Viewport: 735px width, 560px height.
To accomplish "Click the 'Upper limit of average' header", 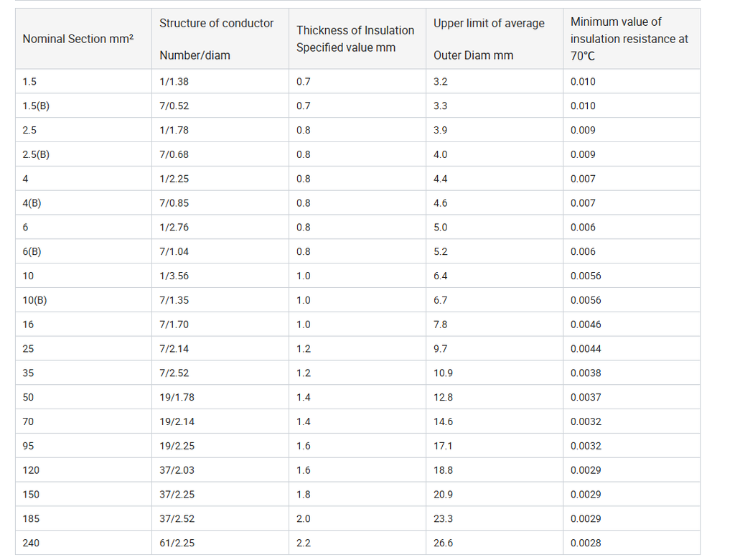I will 489,24.
